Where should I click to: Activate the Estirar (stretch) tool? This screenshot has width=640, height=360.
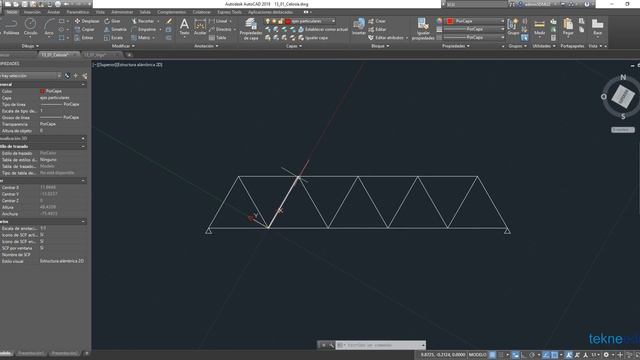coord(85,38)
